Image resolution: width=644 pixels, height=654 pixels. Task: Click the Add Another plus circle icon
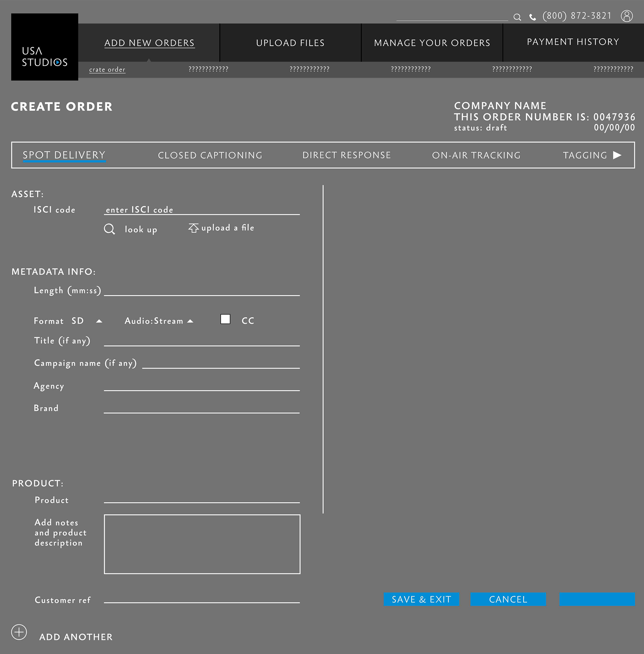pyautogui.click(x=19, y=632)
